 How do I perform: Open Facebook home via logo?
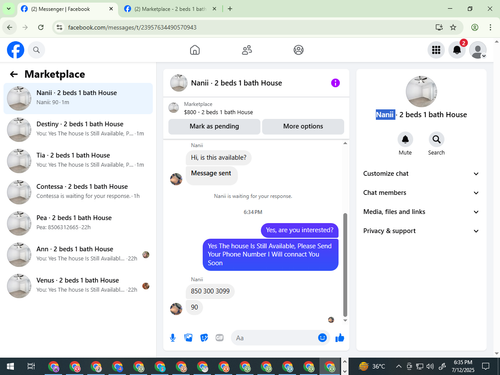(x=15, y=50)
